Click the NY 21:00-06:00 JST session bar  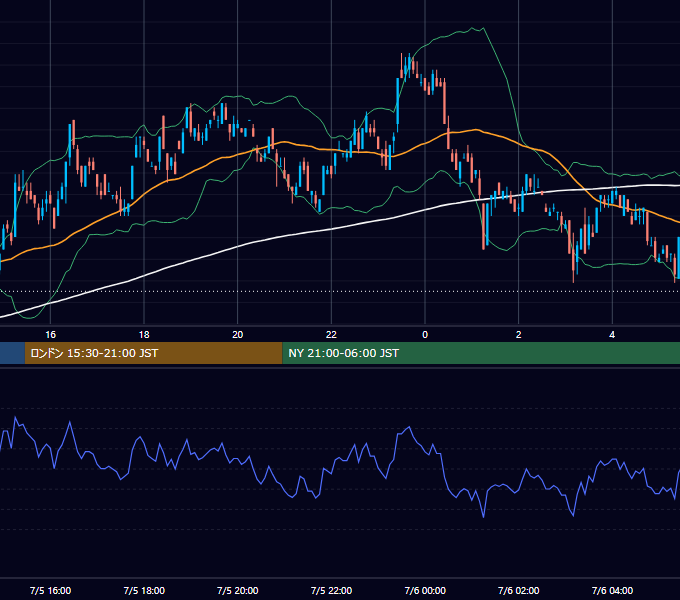coord(481,353)
